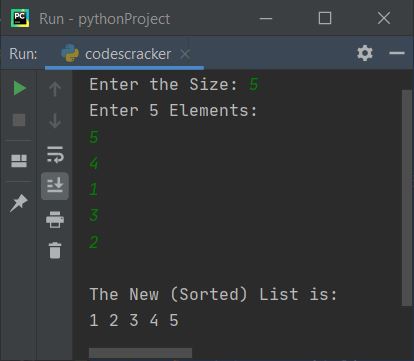Click the sorted output '1 2 3 4 5'
Screen dimensions: 414x361
(134, 320)
